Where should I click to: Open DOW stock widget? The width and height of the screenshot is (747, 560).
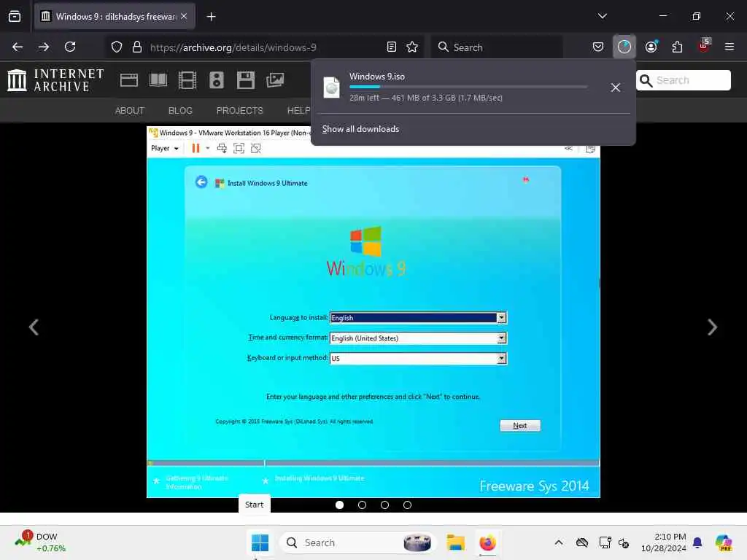tap(40, 542)
